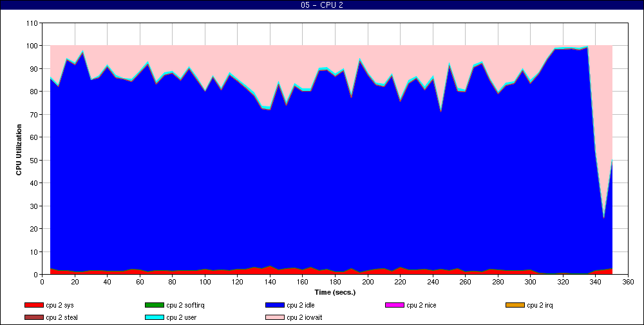Click the x-axis tick label 20
Image resolution: width=644 pixels, height=325 pixels.
coord(75,282)
